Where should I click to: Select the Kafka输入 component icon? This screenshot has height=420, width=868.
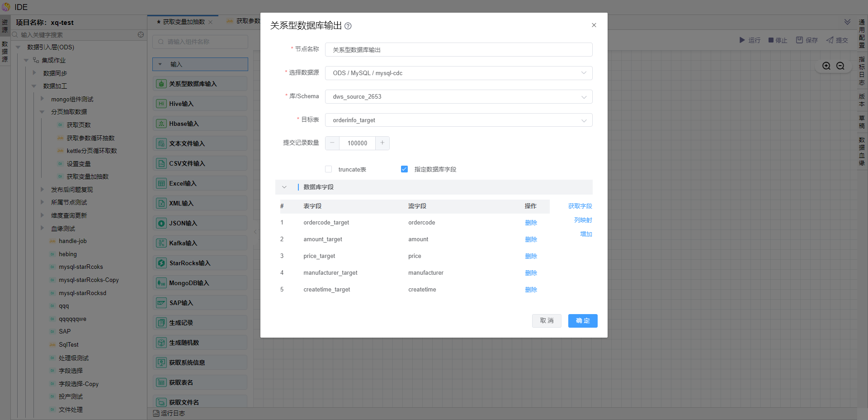(x=161, y=243)
